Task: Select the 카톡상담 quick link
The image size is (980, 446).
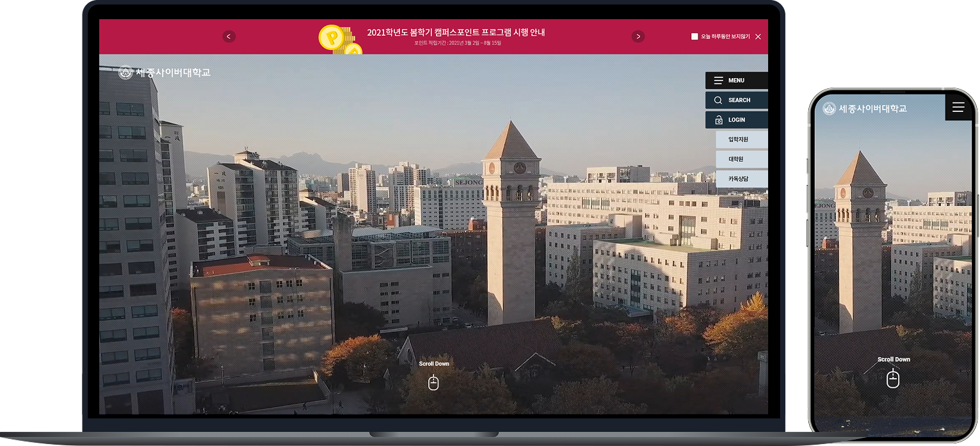Action: 742,179
